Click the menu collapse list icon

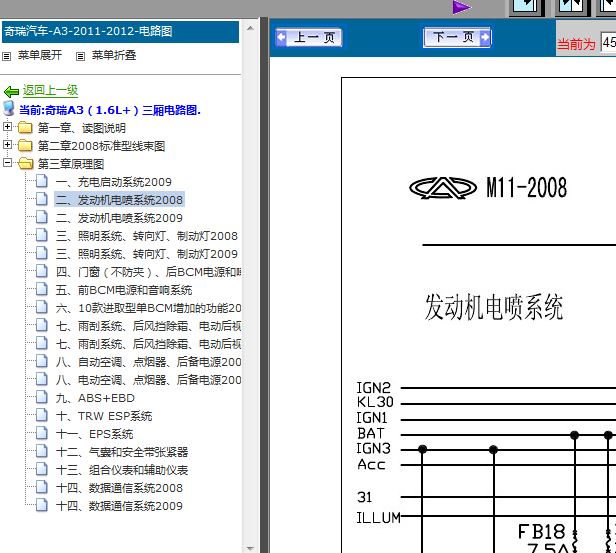(x=81, y=57)
